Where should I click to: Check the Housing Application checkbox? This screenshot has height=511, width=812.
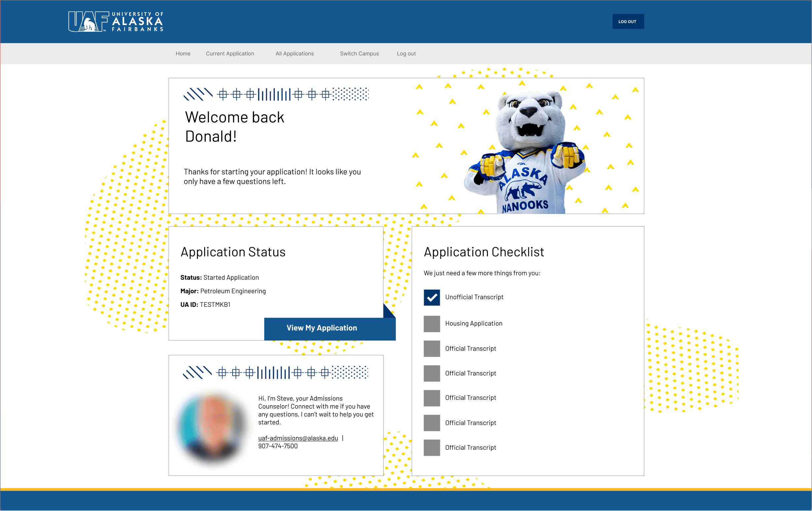pyautogui.click(x=432, y=324)
